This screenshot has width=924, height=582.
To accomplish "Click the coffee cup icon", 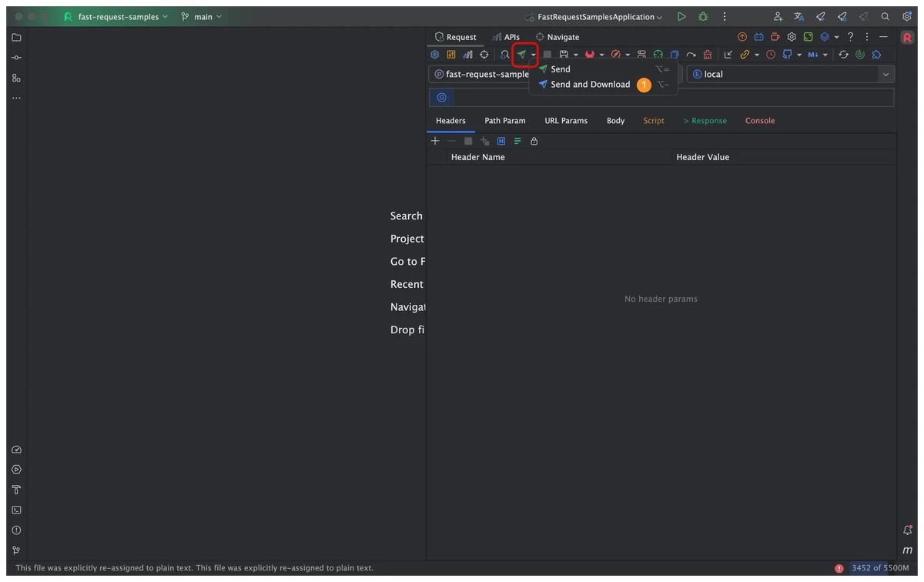I will click(x=775, y=37).
